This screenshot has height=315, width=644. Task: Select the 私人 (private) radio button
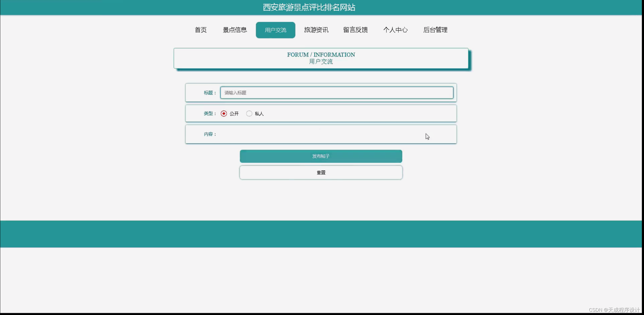(249, 113)
